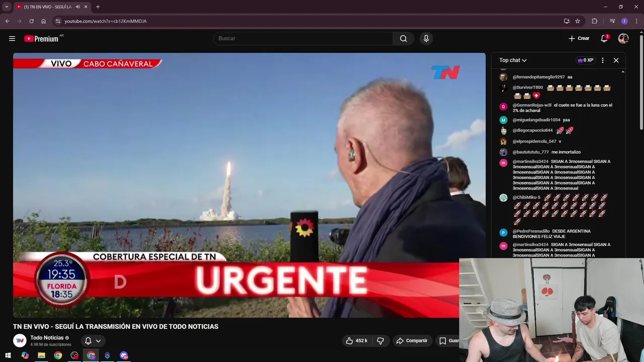This screenshot has width=644, height=362.
Task: Click @elprospidercola_547 chat username
Action: click(534, 142)
